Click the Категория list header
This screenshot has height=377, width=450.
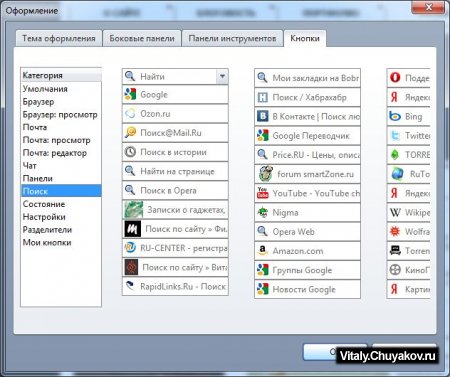(x=61, y=75)
